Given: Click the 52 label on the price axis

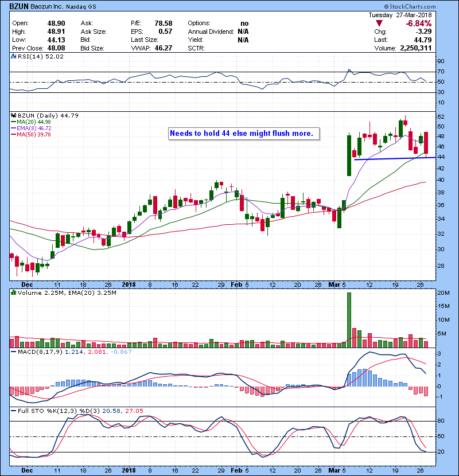Looking at the screenshot, I should pyautogui.click(x=441, y=117).
